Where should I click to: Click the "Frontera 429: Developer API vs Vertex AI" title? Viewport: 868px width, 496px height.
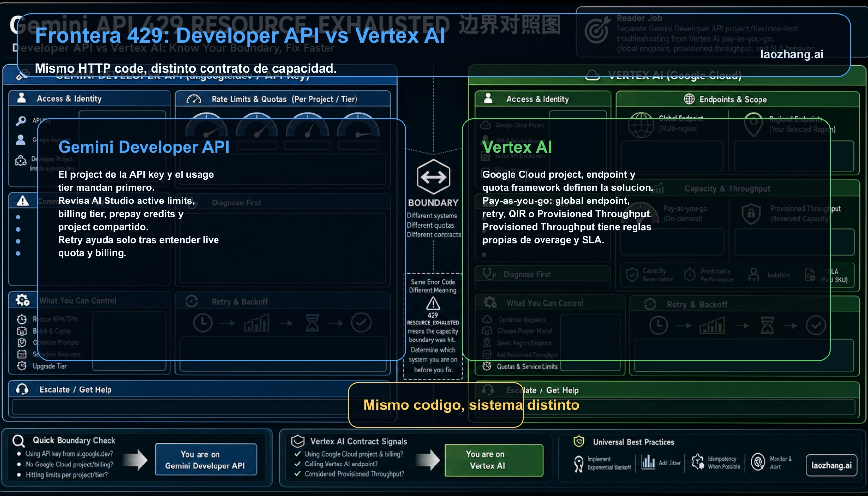(x=240, y=35)
